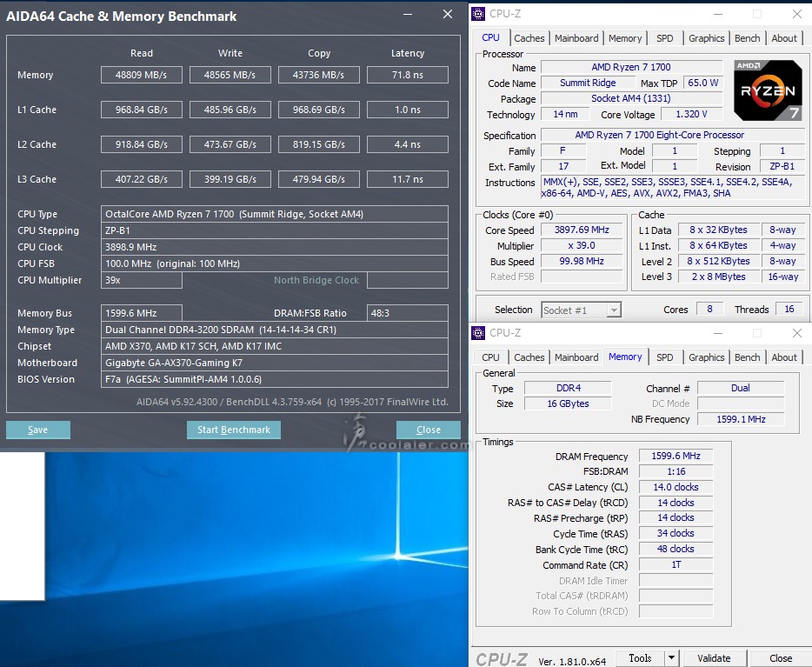
Task: Click the L3 Cache latency 11.7 ns field
Action: [408, 179]
